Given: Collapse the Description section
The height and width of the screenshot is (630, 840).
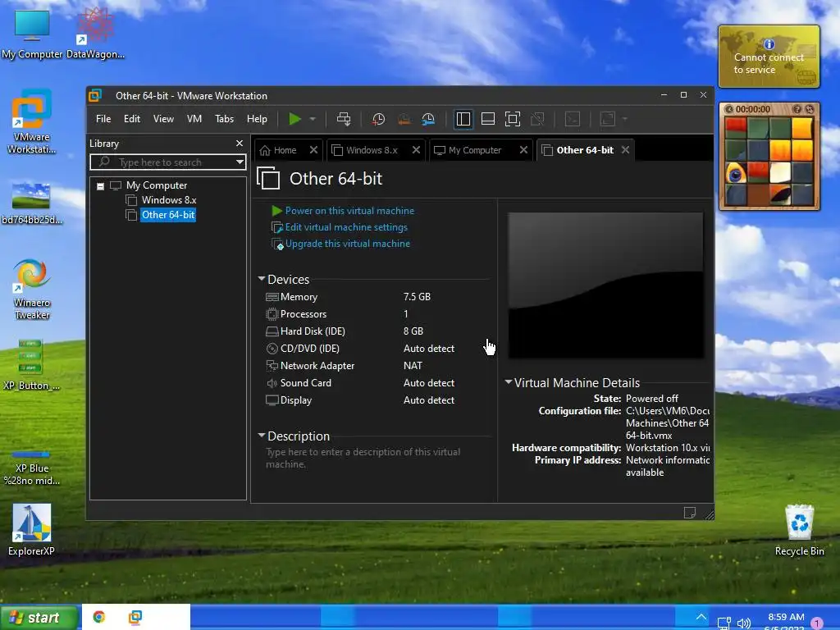Looking at the screenshot, I should pyautogui.click(x=262, y=436).
